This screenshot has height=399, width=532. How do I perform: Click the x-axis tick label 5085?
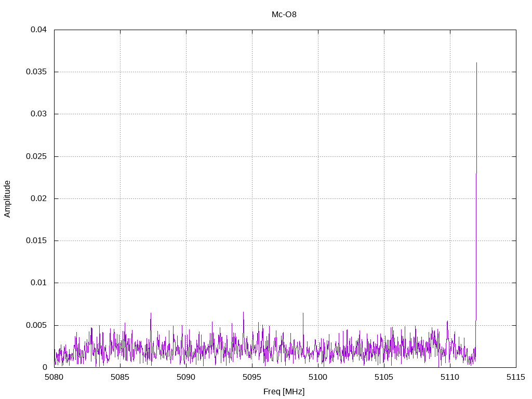pos(120,377)
